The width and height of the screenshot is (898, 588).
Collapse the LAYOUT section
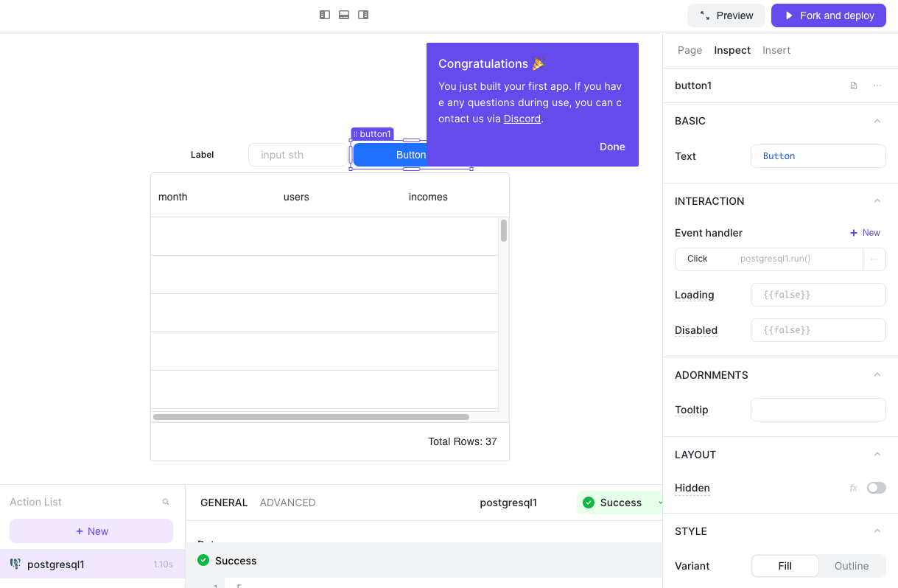[x=877, y=455]
